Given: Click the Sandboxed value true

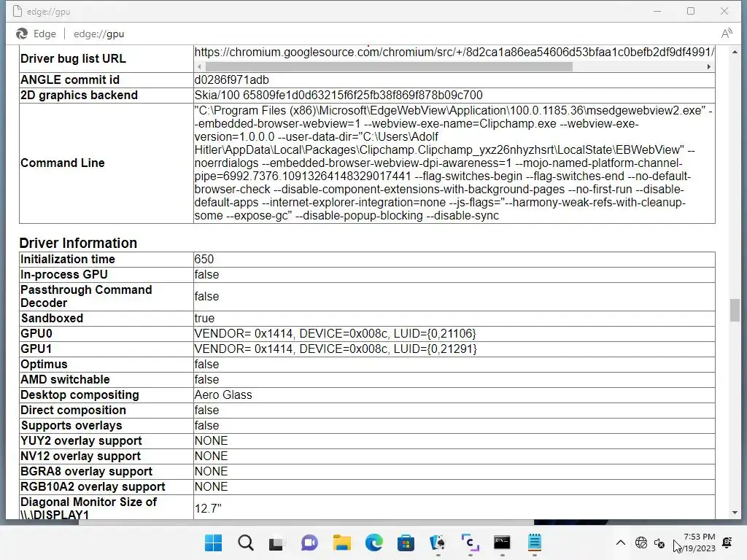Looking at the screenshot, I should pos(204,318).
